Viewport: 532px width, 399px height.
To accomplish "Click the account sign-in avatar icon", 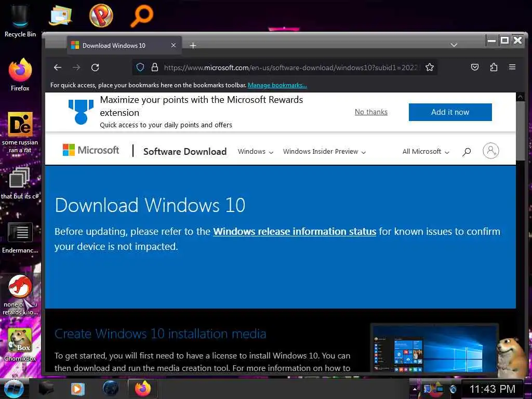I will pos(490,151).
